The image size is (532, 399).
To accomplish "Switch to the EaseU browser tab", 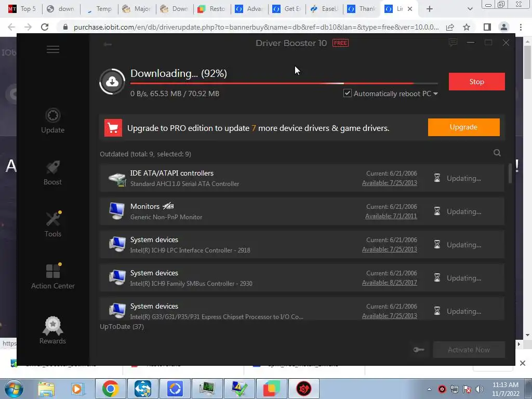I will click(x=325, y=9).
